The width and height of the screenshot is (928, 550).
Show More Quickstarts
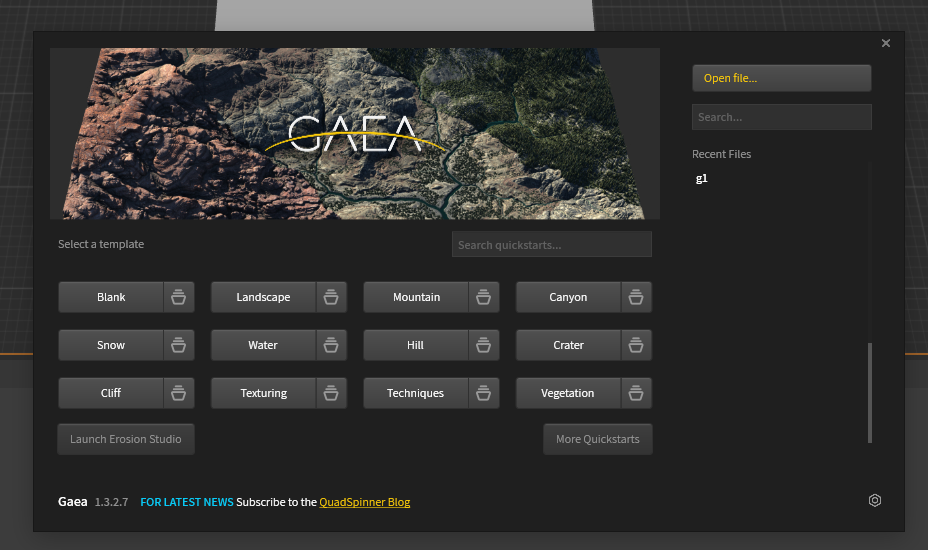tap(597, 439)
